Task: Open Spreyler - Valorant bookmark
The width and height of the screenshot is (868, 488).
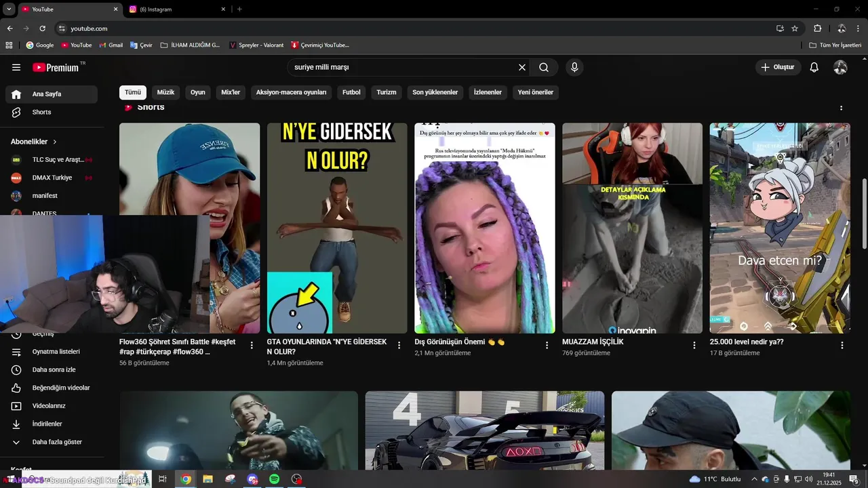Action: tap(256, 45)
